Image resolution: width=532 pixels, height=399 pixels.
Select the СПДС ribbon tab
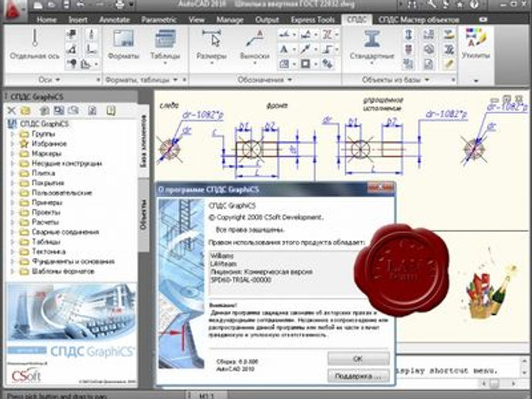pos(356,20)
